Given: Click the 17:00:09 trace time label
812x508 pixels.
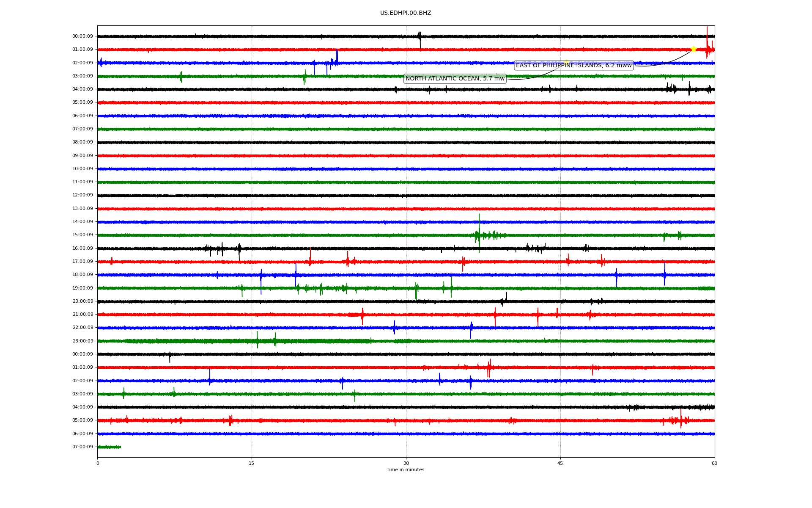Looking at the screenshot, I should coord(82,261).
